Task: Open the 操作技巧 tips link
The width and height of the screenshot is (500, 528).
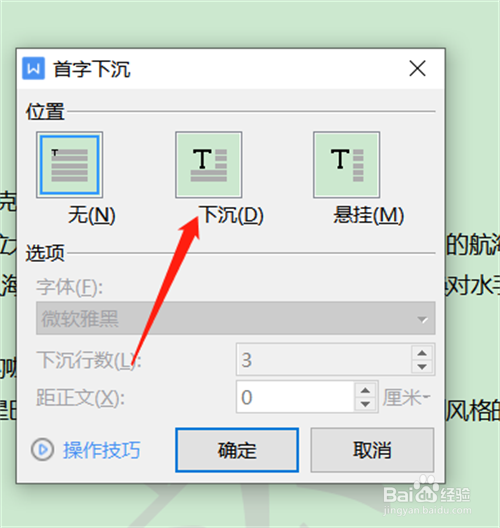Action: coord(102,450)
